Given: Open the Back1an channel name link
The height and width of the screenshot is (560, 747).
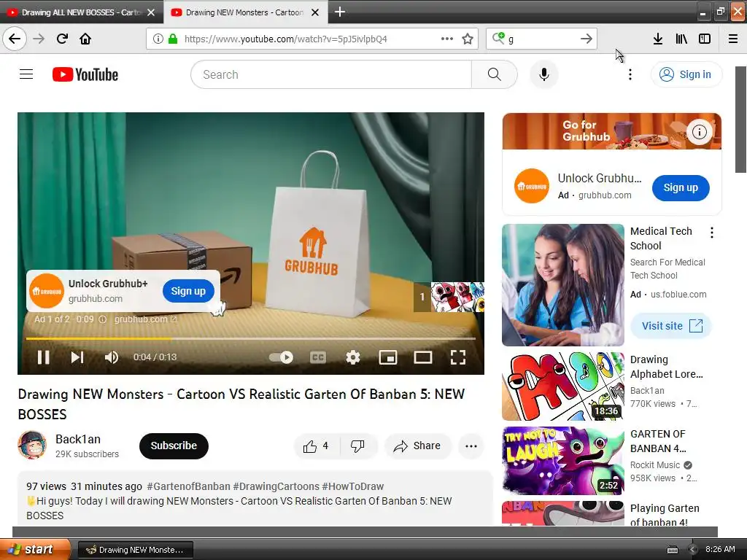Looking at the screenshot, I should pos(77,439).
